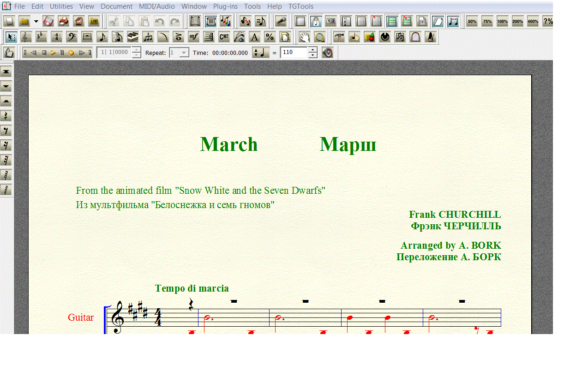Decrease the tempo with the down arrow

point(312,55)
